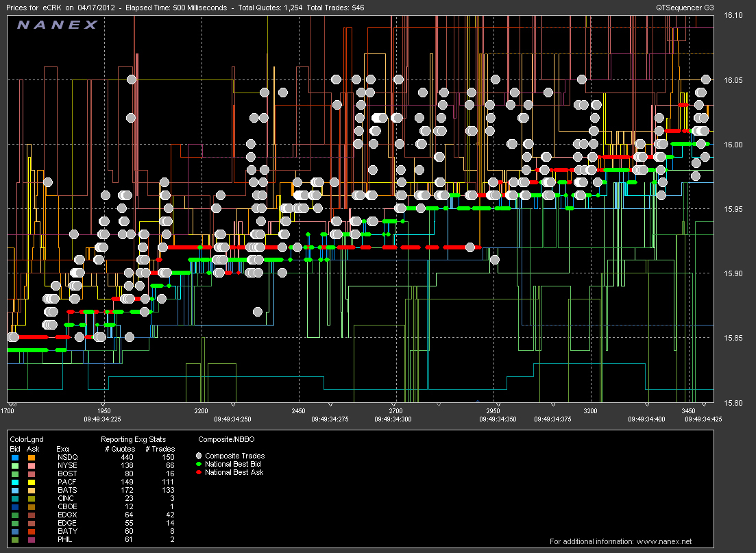Click the NSDQ bid color swatch
This screenshot has height=553, width=756.
point(15,458)
